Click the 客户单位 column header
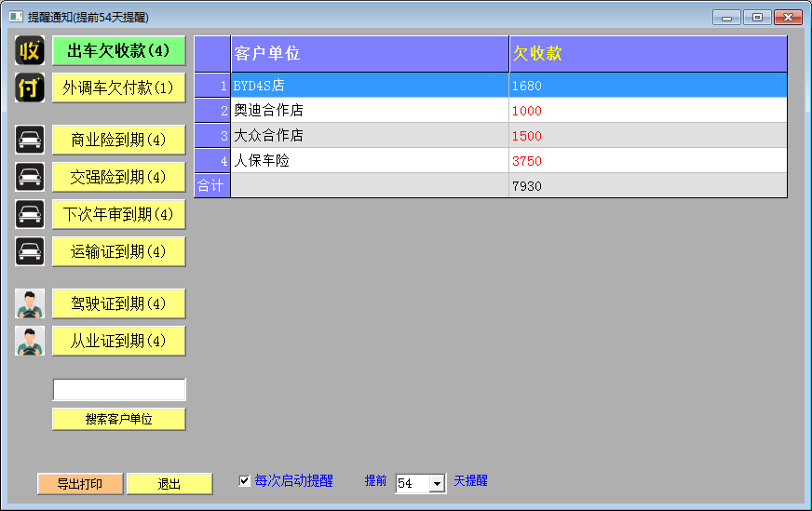 [370, 54]
